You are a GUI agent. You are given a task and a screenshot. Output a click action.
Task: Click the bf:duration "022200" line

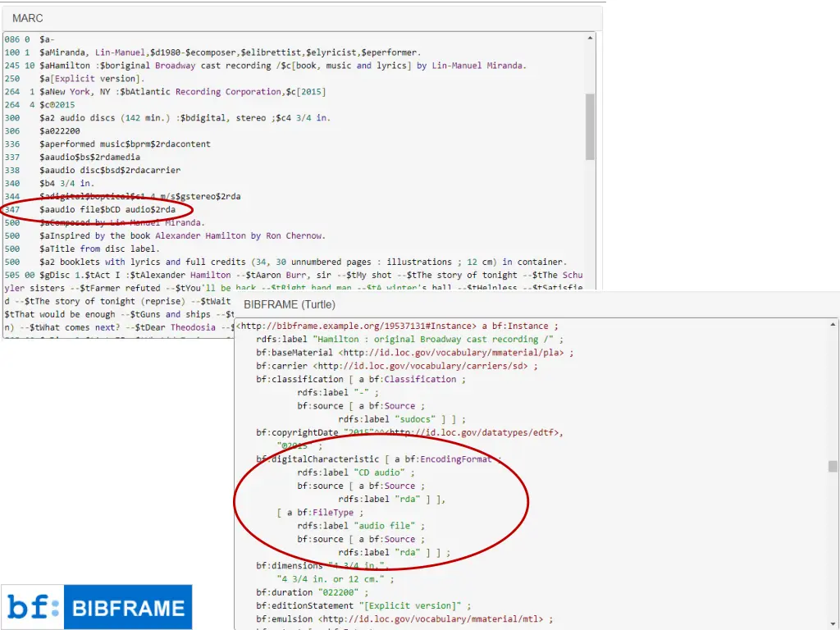coord(313,592)
